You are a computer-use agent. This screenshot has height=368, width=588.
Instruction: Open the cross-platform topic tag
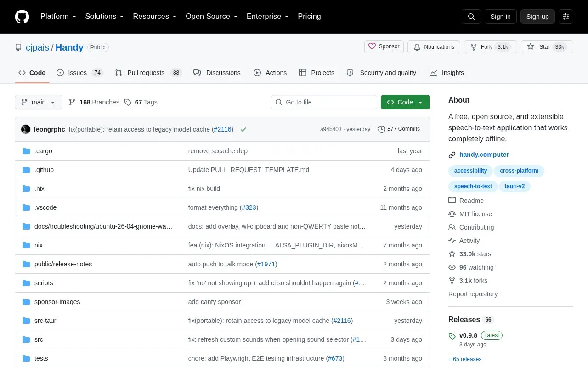click(519, 171)
